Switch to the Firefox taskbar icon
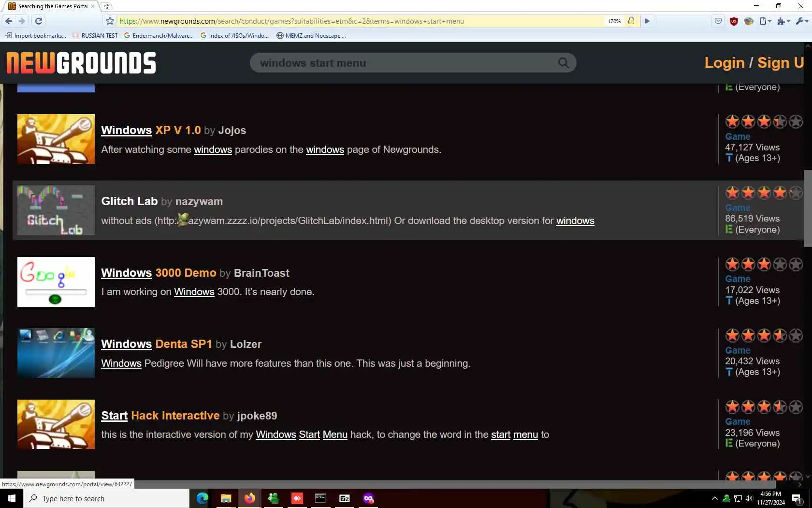 click(x=249, y=498)
